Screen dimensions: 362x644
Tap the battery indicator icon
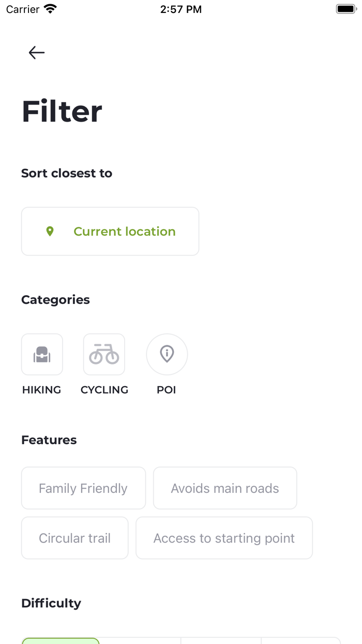(x=346, y=9)
